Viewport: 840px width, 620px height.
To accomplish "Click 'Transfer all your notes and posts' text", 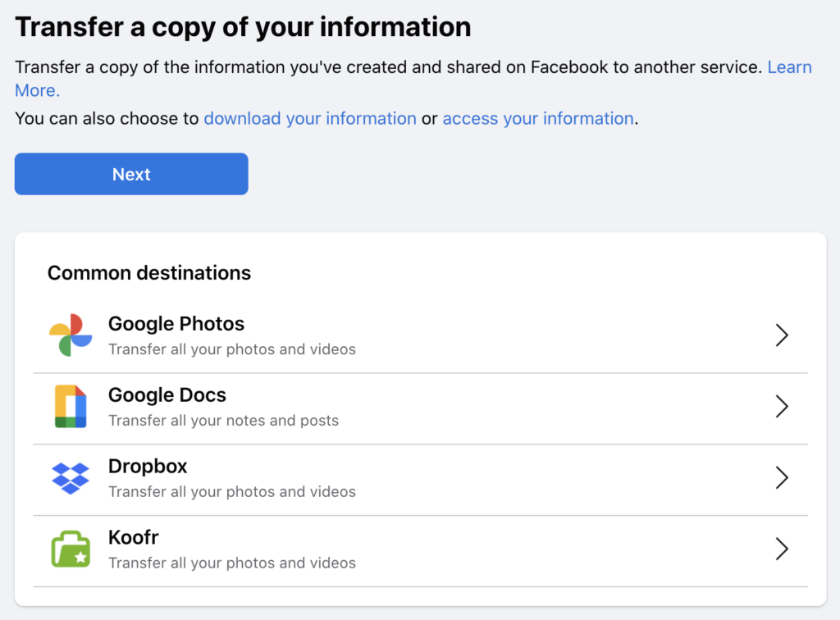I will click(x=223, y=421).
